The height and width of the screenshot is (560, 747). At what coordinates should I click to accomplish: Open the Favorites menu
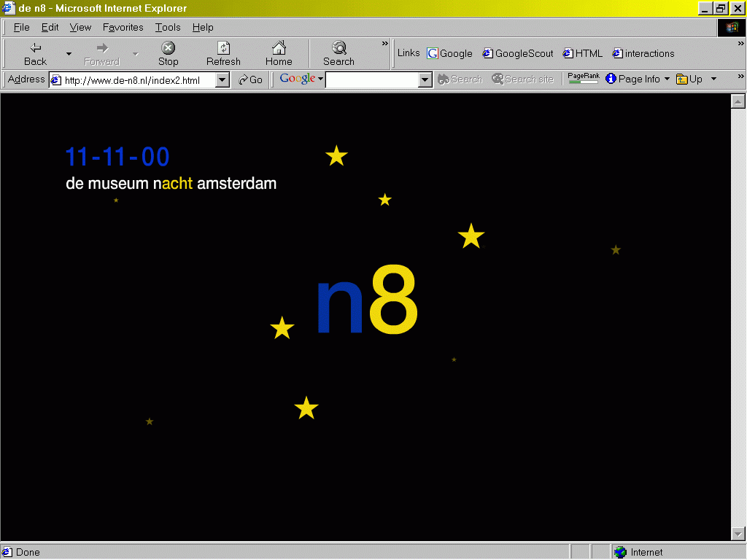click(x=123, y=27)
